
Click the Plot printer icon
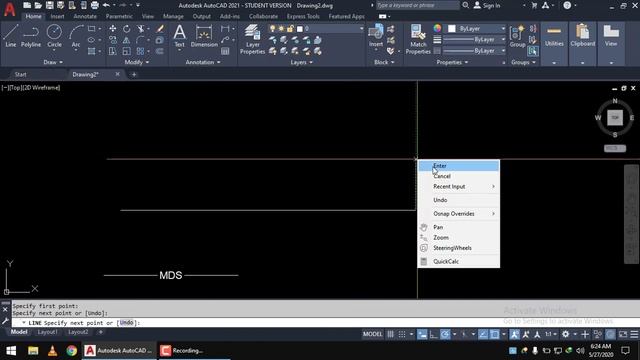tap(95, 5)
